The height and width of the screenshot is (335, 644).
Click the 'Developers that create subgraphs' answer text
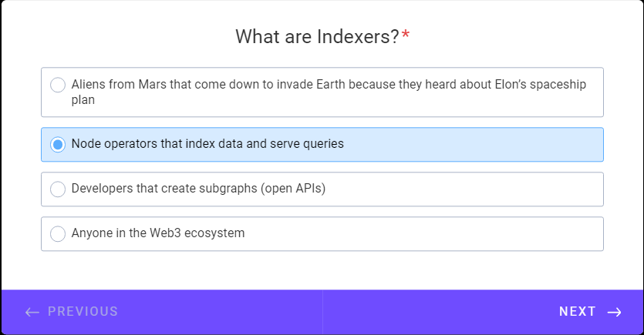point(164,188)
